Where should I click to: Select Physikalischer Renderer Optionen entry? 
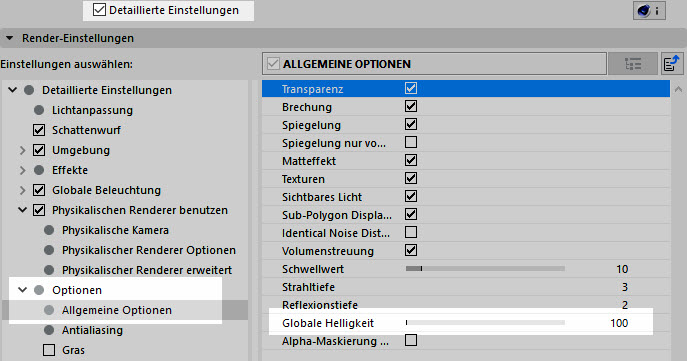pos(149,250)
